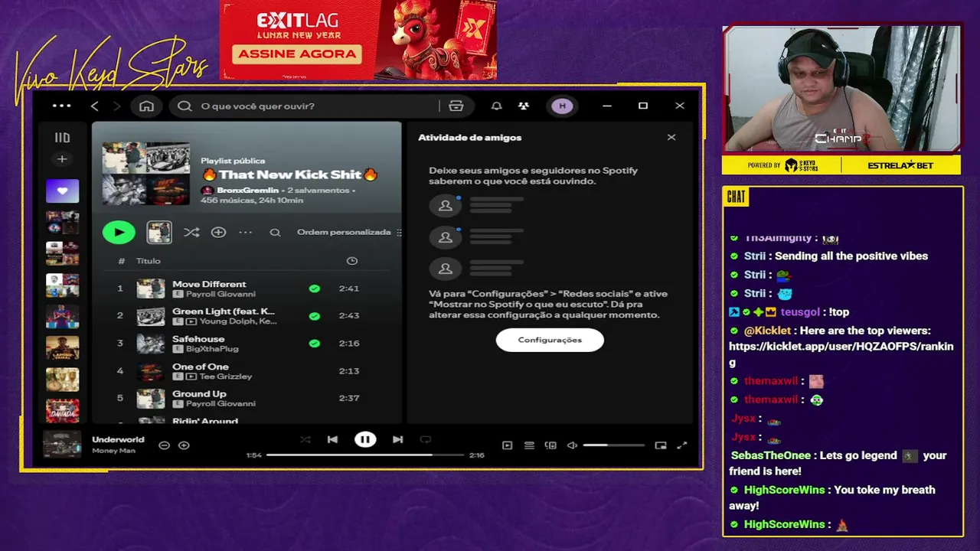Open the playlist cover collage image

coord(146,173)
